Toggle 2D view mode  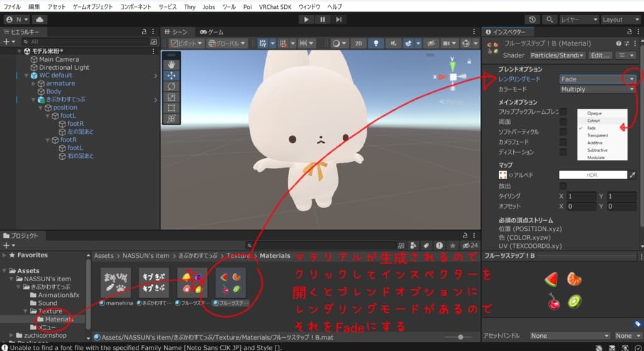[x=358, y=43]
